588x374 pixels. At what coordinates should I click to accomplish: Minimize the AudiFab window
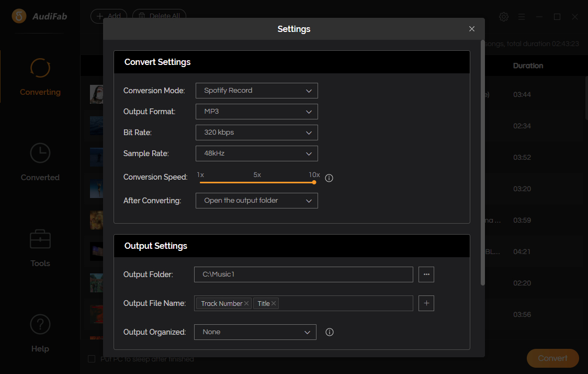click(x=539, y=17)
